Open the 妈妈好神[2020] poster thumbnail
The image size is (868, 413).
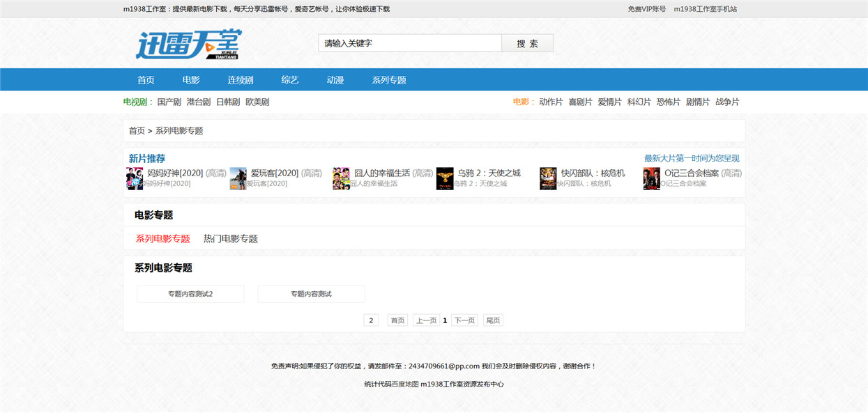coord(135,178)
